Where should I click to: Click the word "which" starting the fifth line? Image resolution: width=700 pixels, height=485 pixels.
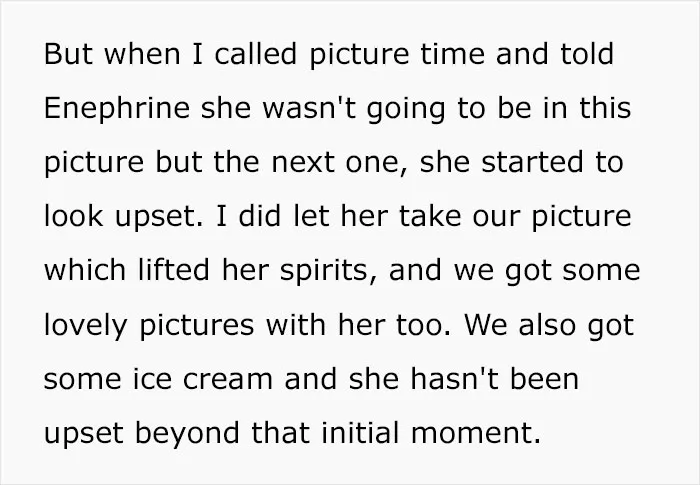[85, 271]
